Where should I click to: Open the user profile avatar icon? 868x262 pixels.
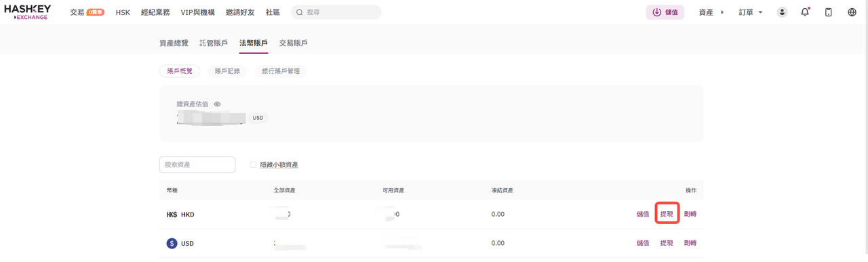(782, 12)
